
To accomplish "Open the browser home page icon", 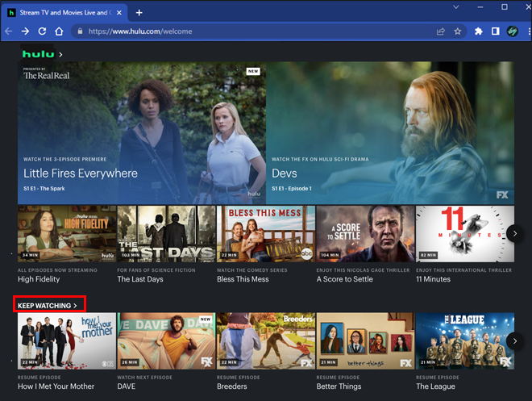I will (59, 31).
